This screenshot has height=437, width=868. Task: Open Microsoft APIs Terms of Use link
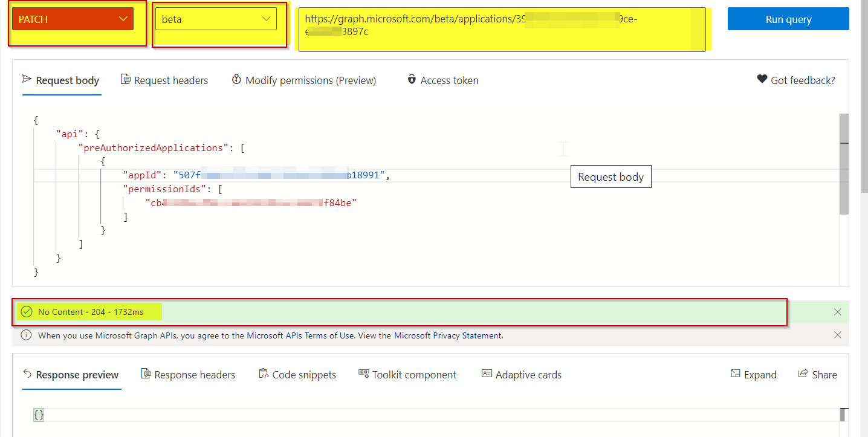(300, 335)
